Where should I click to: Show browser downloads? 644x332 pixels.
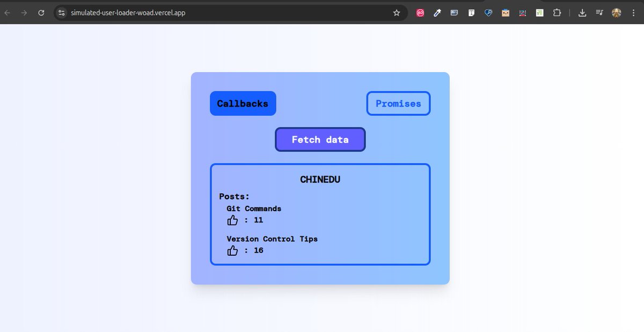point(582,13)
